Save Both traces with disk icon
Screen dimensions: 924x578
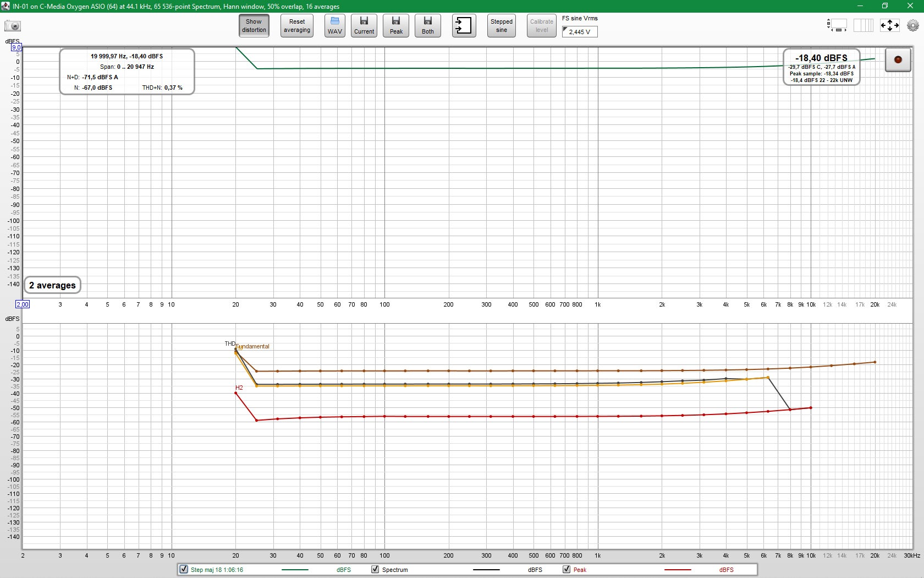428,26
